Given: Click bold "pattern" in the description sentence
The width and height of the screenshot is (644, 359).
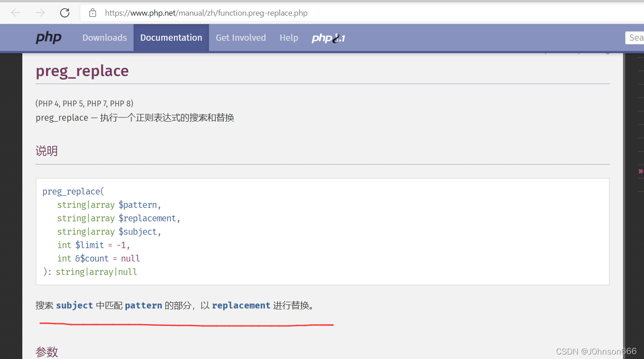Looking at the screenshot, I should [143, 305].
